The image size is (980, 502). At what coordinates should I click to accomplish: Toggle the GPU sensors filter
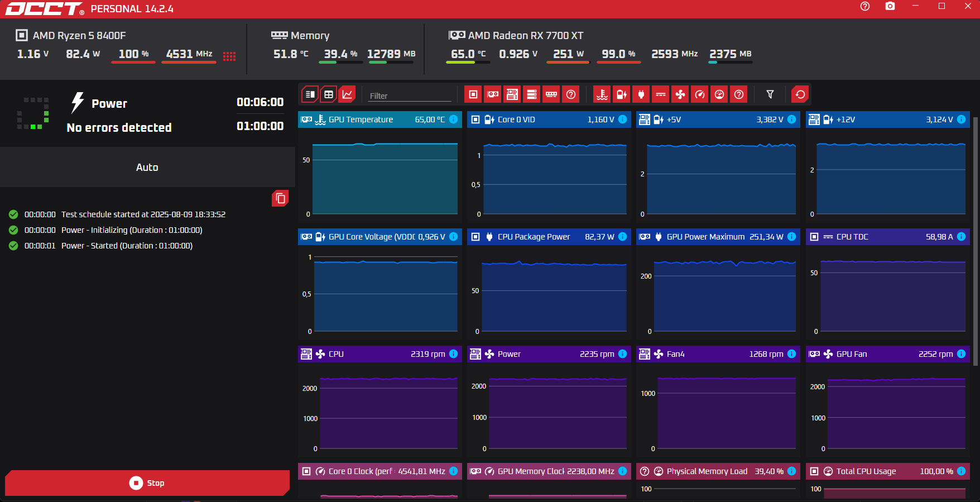click(492, 94)
